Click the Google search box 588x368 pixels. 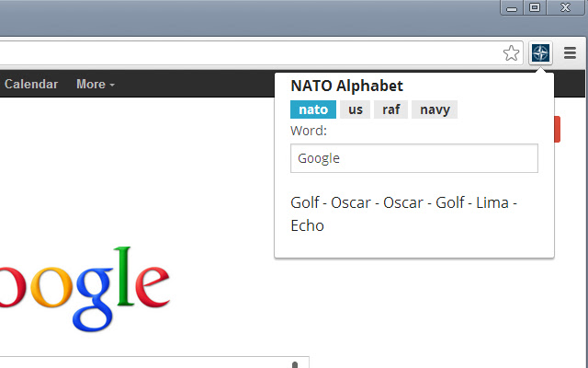(154, 362)
